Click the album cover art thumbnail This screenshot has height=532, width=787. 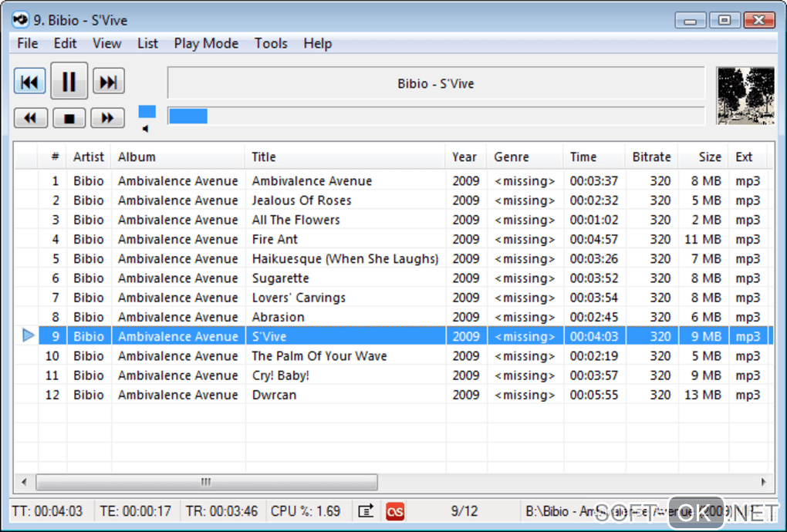point(745,96)
